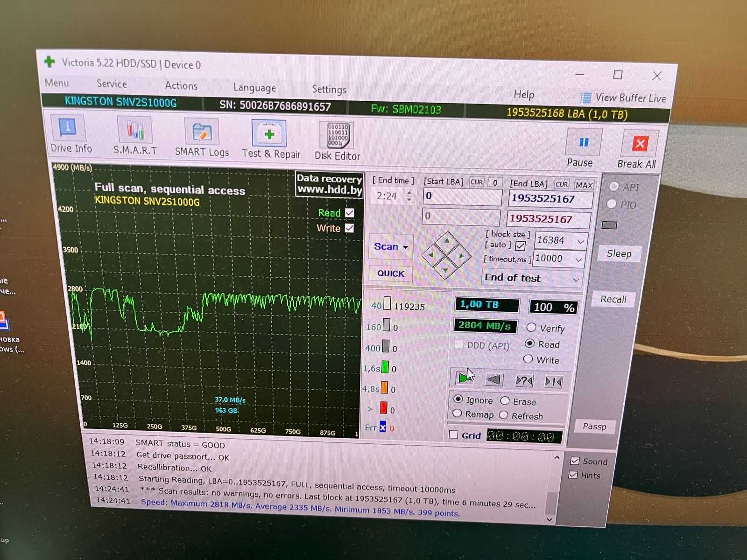747x560 pixels.
Task: Open the Disk Editor
Action: pos(338,141)
